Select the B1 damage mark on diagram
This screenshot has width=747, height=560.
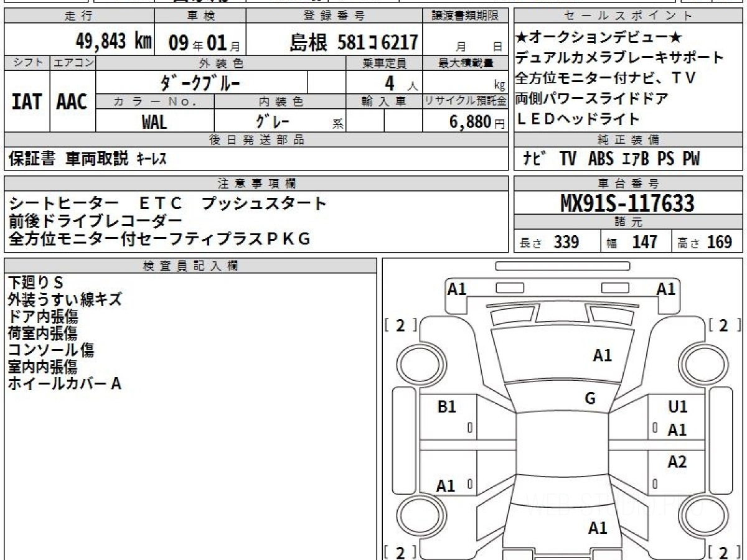447,407
